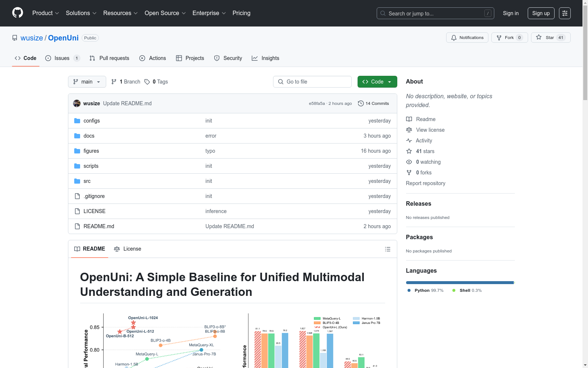Click the Sign in link
The image size is (588, 368).
[511, 13]
